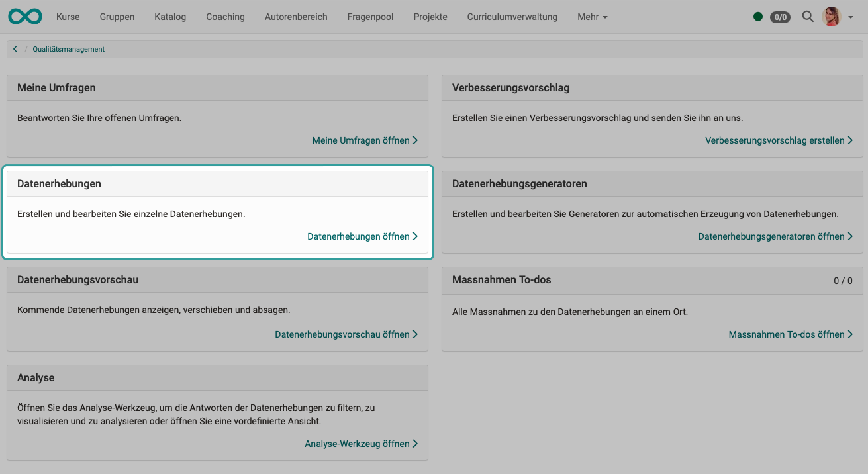868x474 pixels.
Task: Click the chevron beside 'Massnahmen To-dos öffnen'
Action: pyautogui.click(x=851, y=334)
